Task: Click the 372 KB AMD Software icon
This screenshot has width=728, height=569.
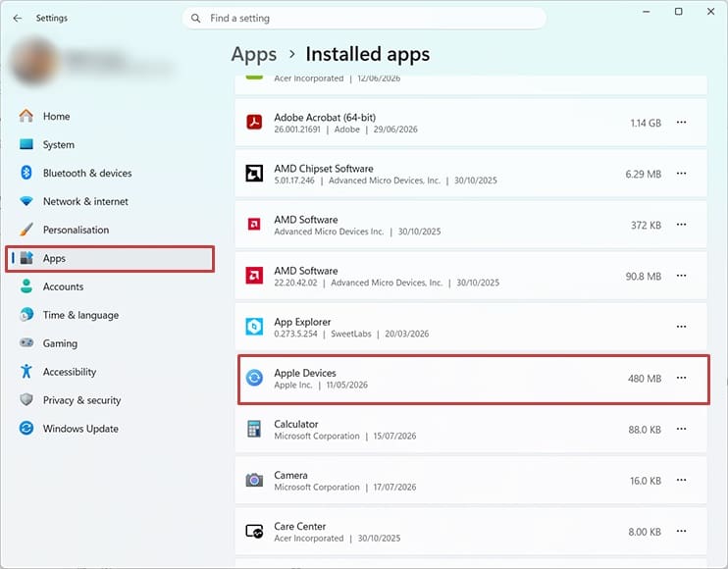Action: (254, 225)
